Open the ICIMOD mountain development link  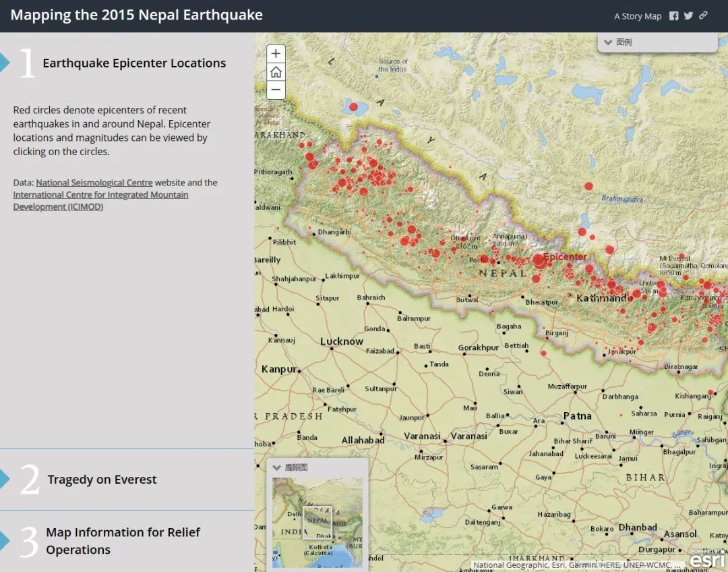(100, 201)
